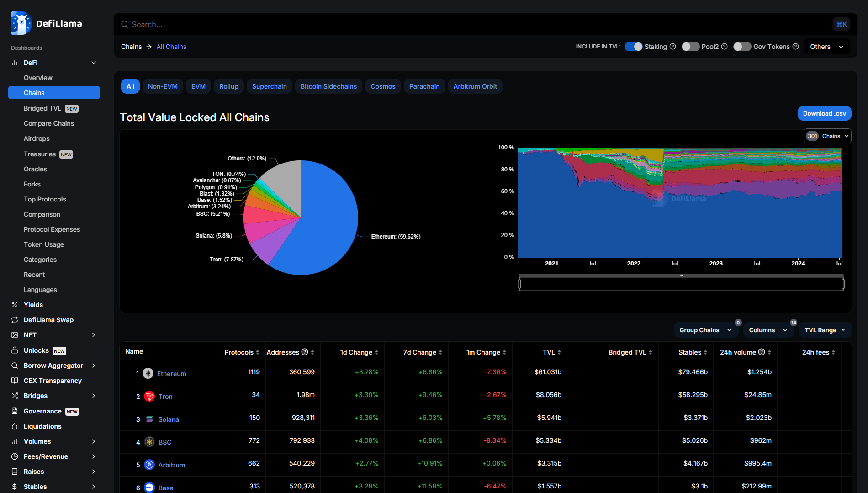Disable the Staking TVL toggle

coord(633,47)
